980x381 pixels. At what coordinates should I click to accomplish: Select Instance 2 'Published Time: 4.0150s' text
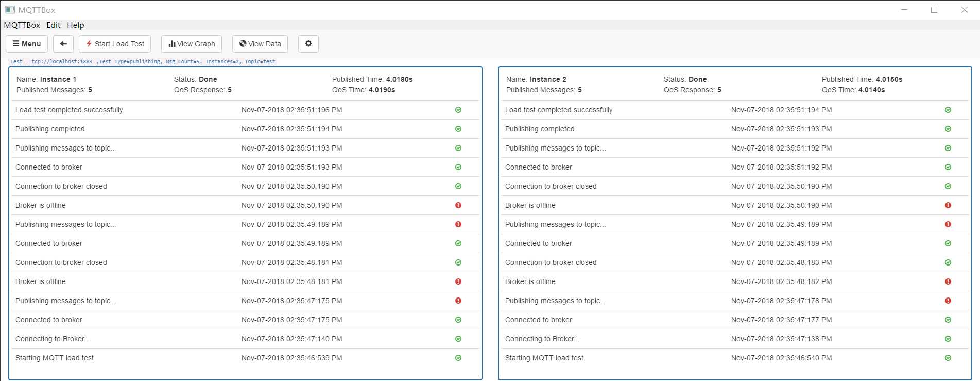(x=862, y=79)
